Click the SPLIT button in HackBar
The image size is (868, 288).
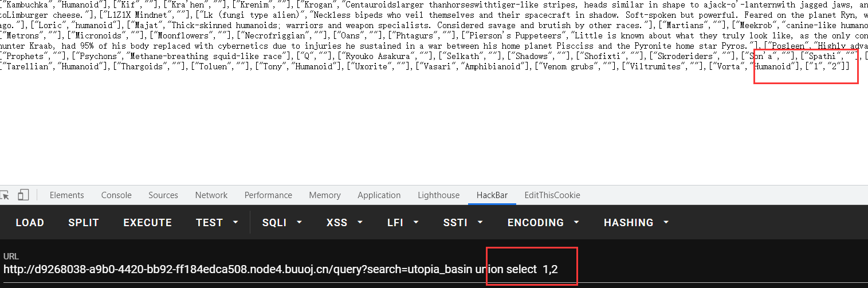(84, 222)
